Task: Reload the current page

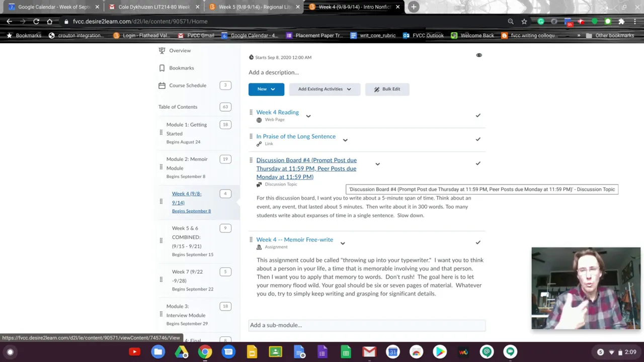Action: pyautogui.click(x=36, y=21)
